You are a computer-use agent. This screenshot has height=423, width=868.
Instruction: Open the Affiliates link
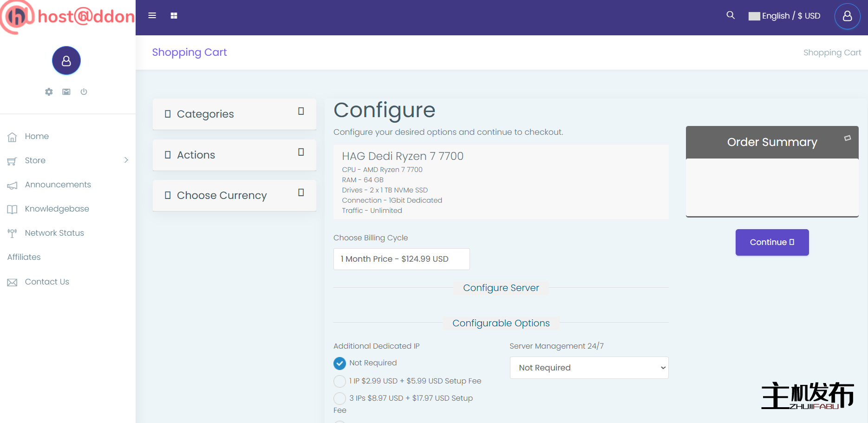tap(24, 257)
